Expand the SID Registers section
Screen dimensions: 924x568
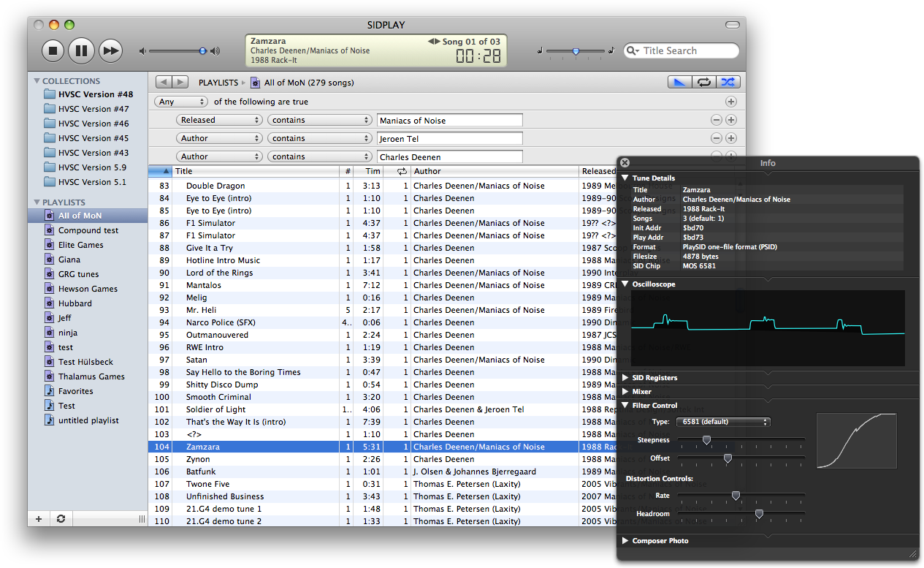tap(625, 377)
